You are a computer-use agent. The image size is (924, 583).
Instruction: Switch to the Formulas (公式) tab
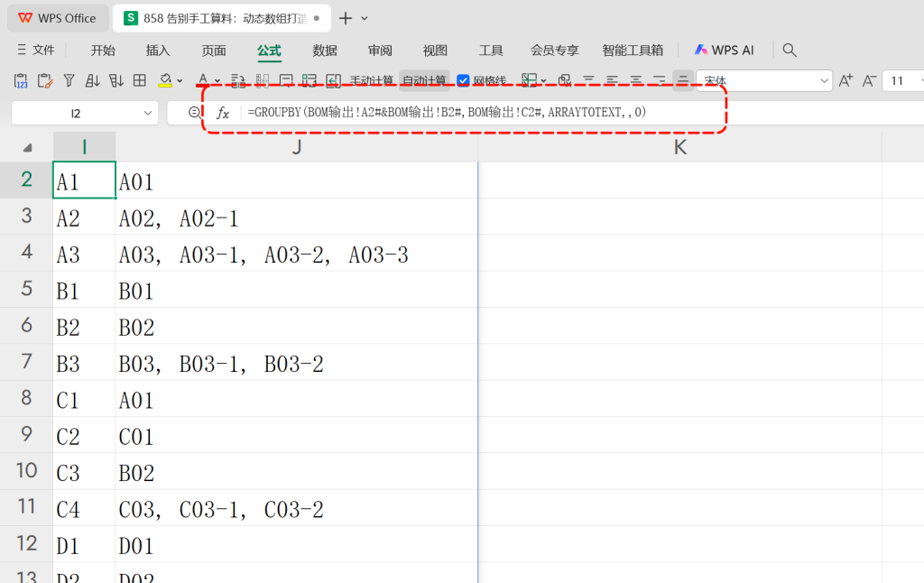[269, 51]
